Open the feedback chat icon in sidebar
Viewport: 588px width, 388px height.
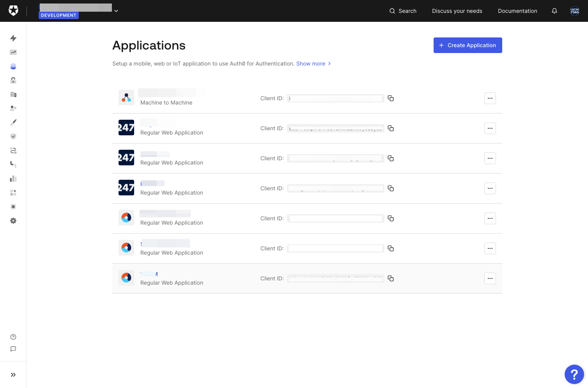pos(13,349)
